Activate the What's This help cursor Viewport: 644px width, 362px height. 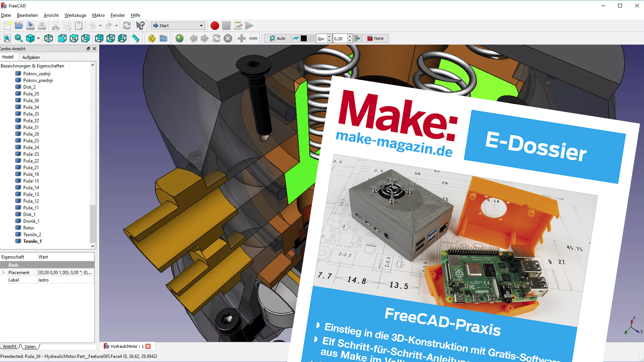140,26
